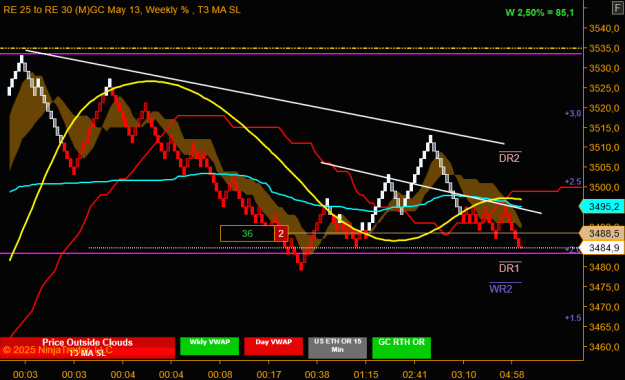The width and height of the screenshot is (625, 380).
Task: Click the 3460,0 price axis label
Action: pos(604,347)
